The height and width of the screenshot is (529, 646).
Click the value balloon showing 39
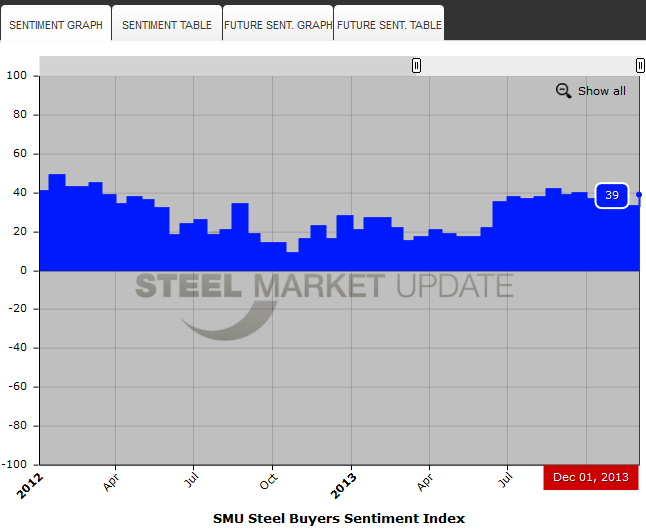611,195
